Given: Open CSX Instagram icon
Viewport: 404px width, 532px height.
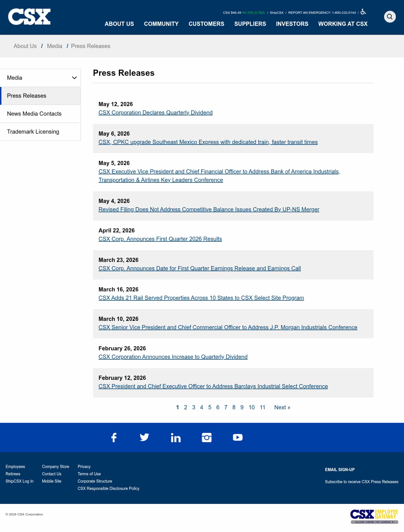Looking at the screenshot, I should [207, 437].
